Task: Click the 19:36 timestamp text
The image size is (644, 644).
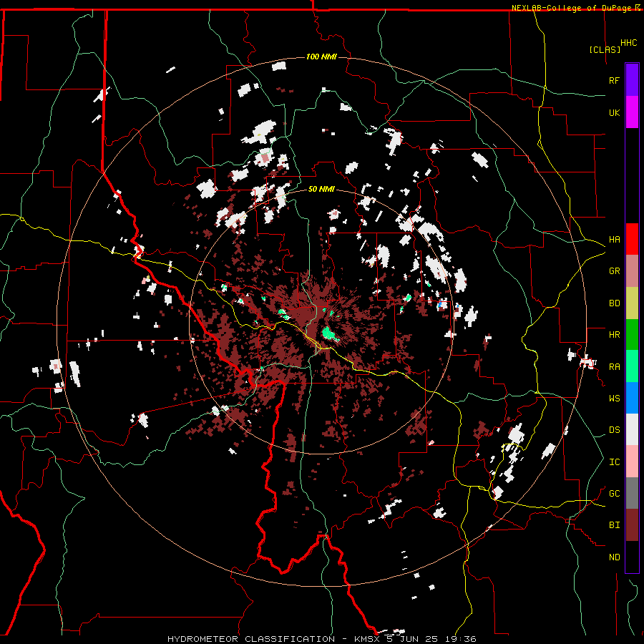Action: pos(460,639)
